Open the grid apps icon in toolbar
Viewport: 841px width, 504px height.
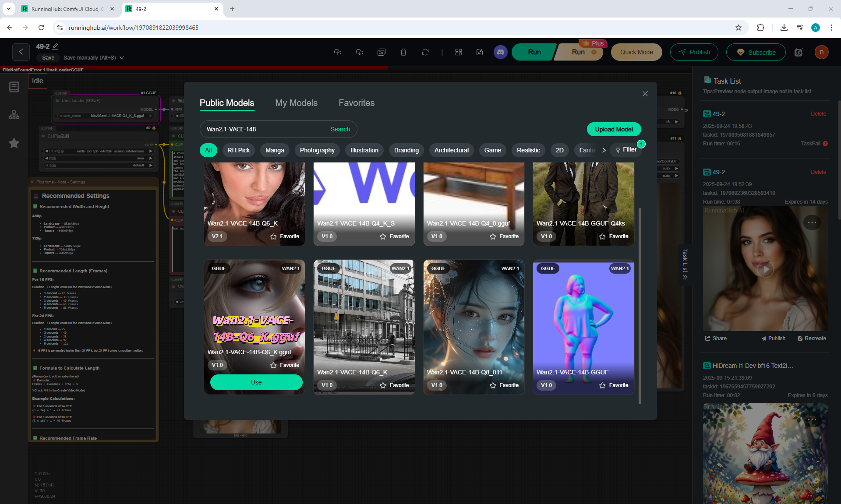tap(458, 52)
